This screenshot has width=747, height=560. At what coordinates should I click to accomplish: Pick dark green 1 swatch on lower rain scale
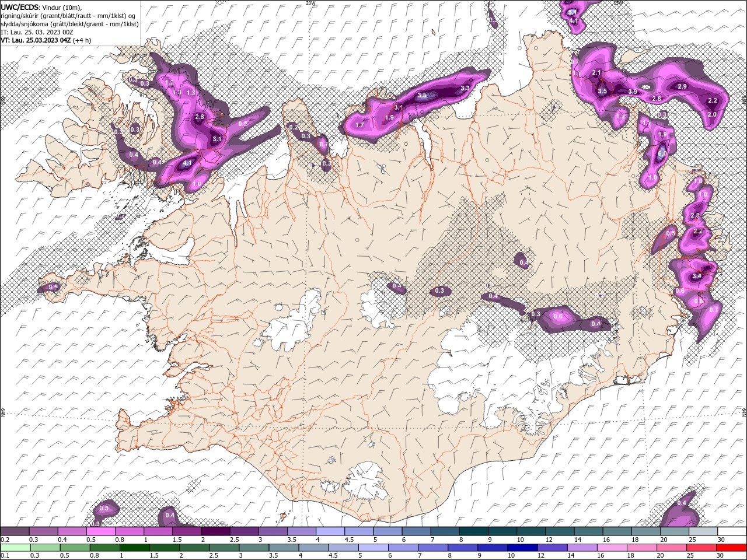[135, 548]
